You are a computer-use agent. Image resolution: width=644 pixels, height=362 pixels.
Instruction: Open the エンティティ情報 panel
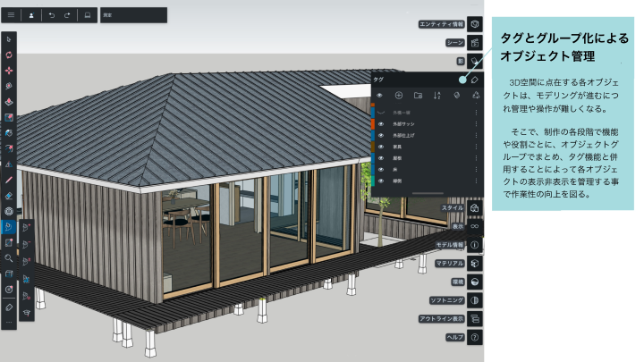pyautogui.click(x=475, y=24)
